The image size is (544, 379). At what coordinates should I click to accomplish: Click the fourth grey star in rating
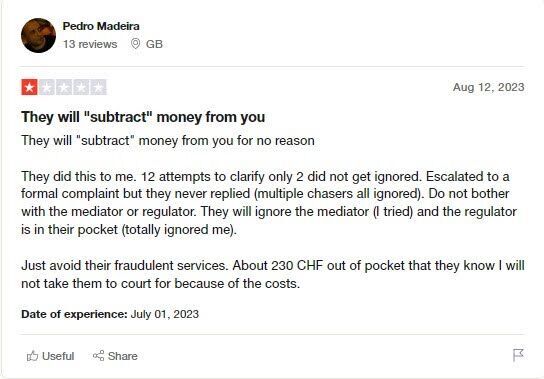coord(81,87)
